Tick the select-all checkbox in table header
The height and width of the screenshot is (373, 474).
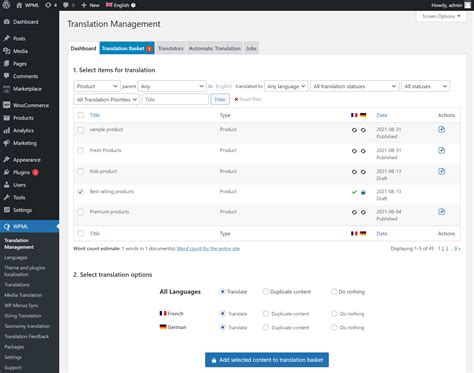point(80,115)
